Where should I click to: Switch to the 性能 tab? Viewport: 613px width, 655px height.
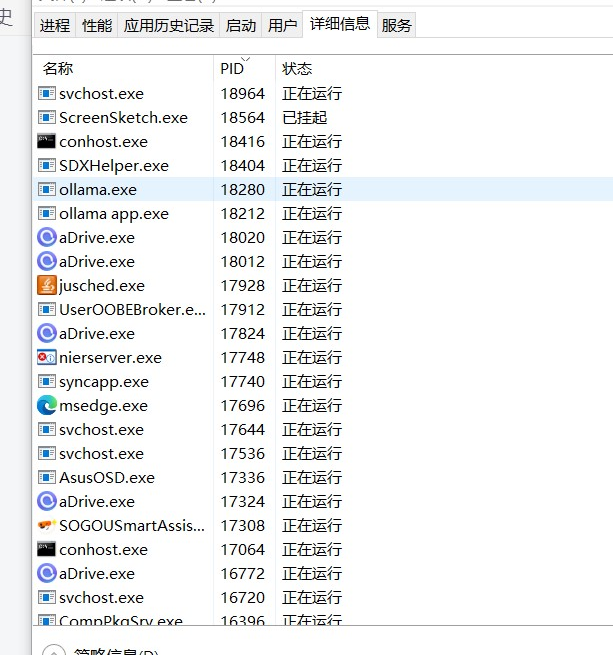[97, 25]
